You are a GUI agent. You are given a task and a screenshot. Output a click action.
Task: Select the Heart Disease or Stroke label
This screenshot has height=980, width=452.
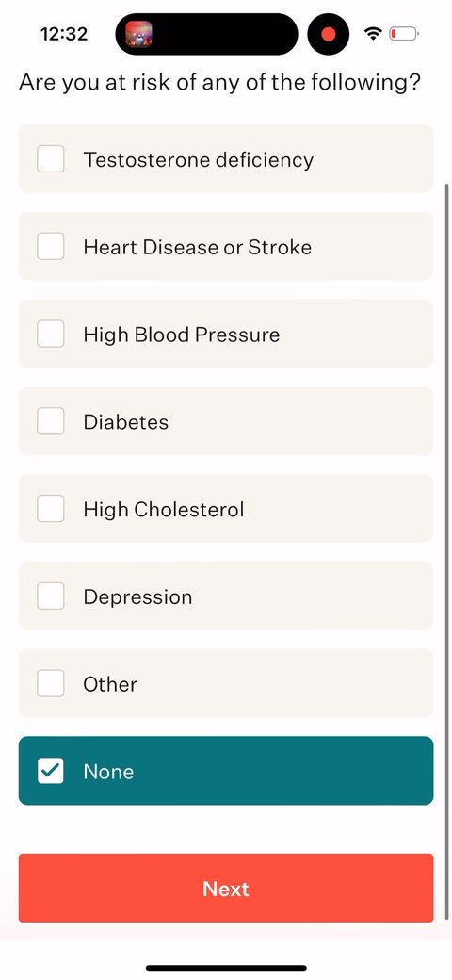click(x=198, y=247)
